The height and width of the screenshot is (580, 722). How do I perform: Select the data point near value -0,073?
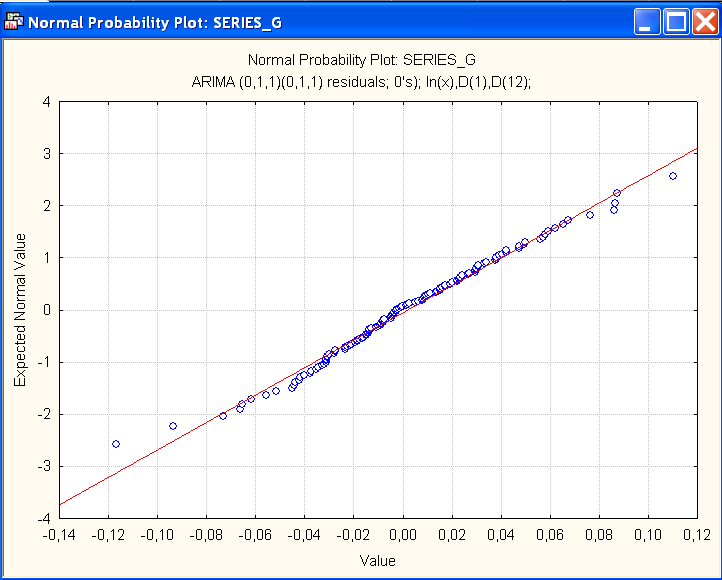point(223,416)
